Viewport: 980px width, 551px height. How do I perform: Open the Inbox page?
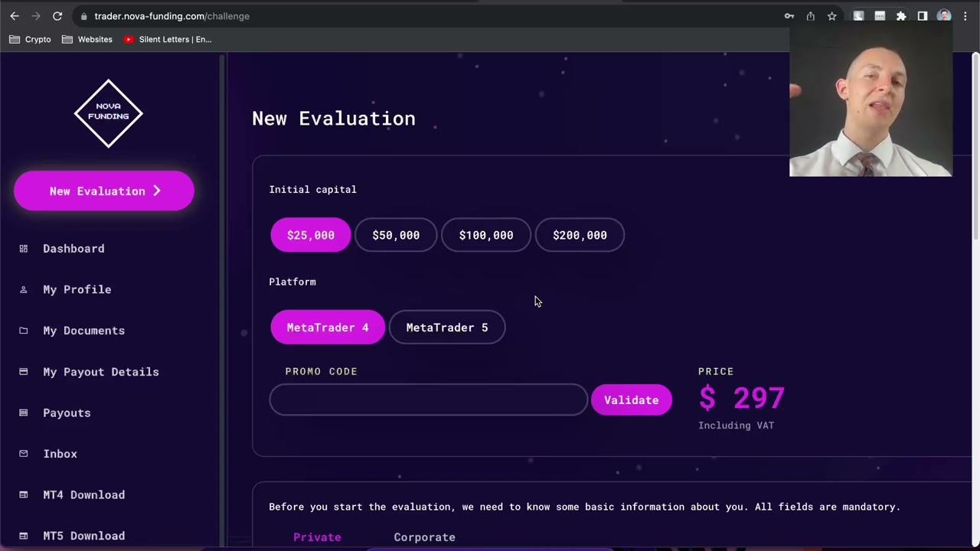pyautogui.click(x=60, y=454)
